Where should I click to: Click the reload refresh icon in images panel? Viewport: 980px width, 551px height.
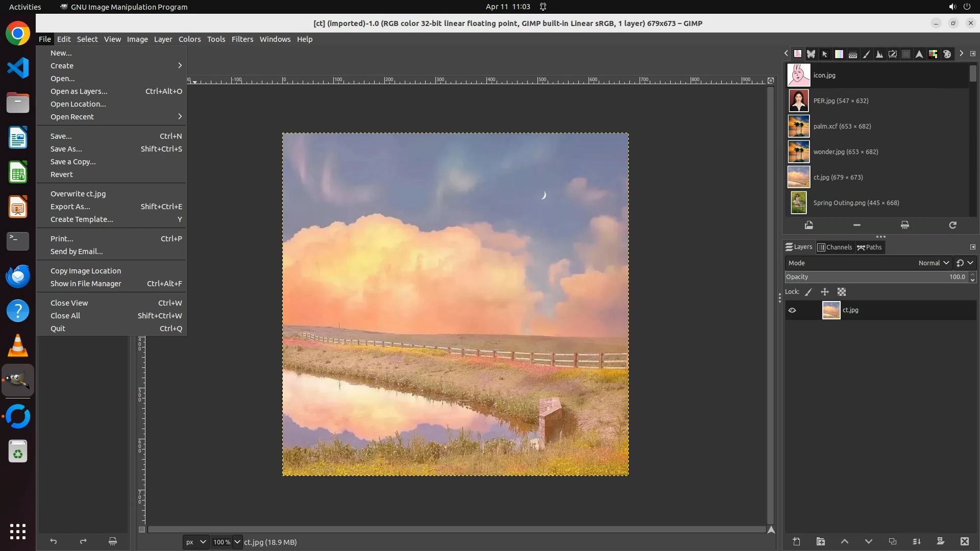click(x=952, y=225)
